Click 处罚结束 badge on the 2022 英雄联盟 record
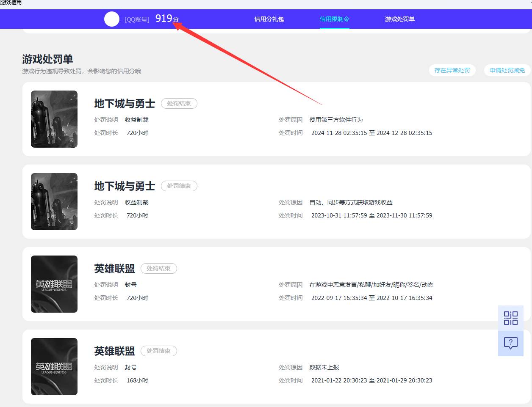 [x=158, y=268]
